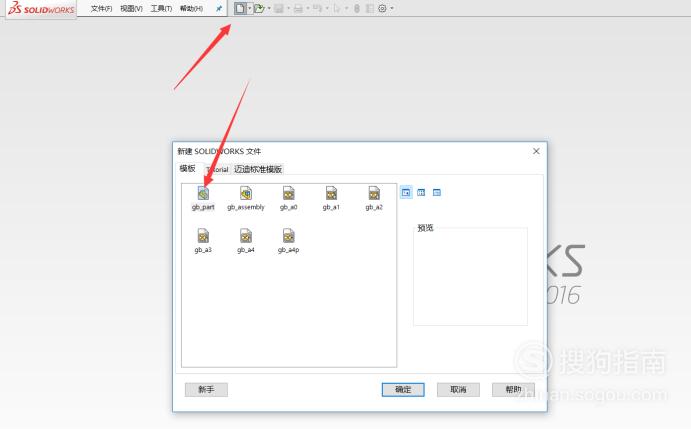691x429 pixels.
Task: Click the dialog title 新建 SOLIDWORKS 文件
Action: 219,151
